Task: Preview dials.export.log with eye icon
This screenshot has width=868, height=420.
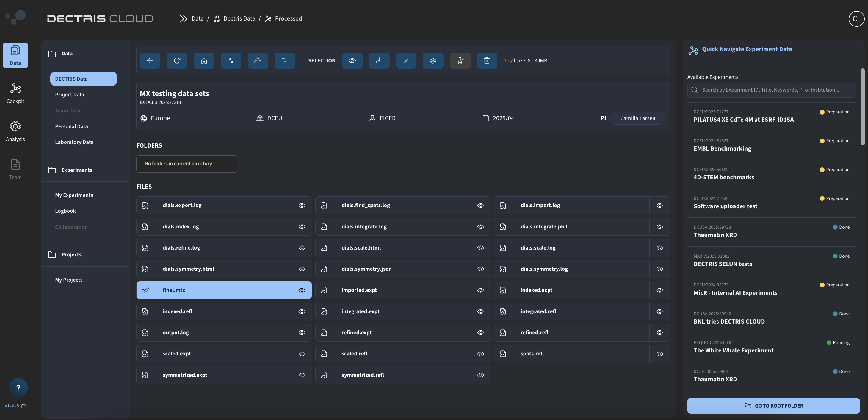Action: pyautogui.click(x=302, y=206)
